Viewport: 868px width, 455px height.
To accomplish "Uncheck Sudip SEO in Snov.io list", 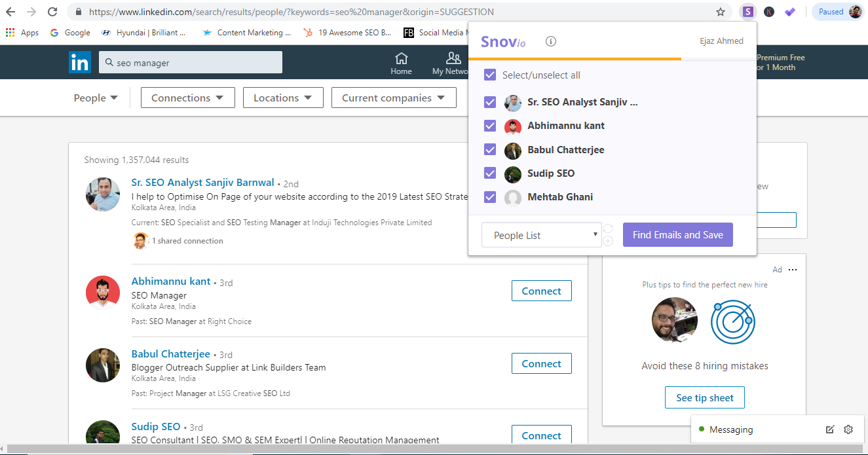I will pos(489,173).
